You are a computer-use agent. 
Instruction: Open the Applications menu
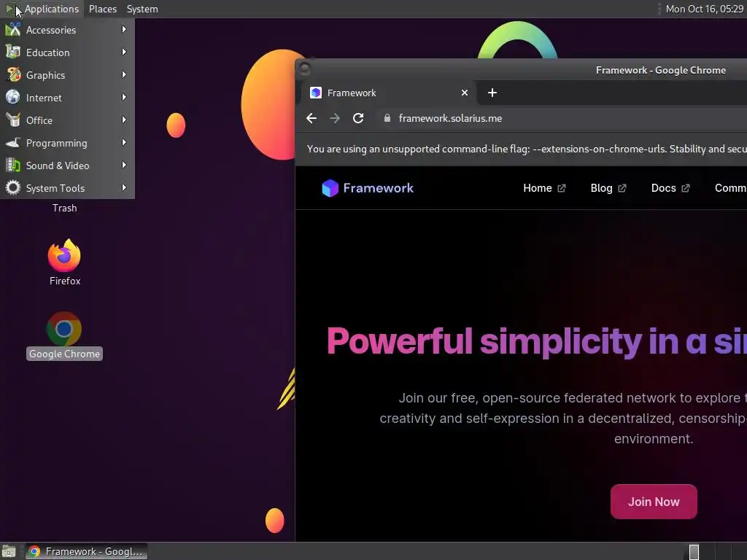coord(52,9)
